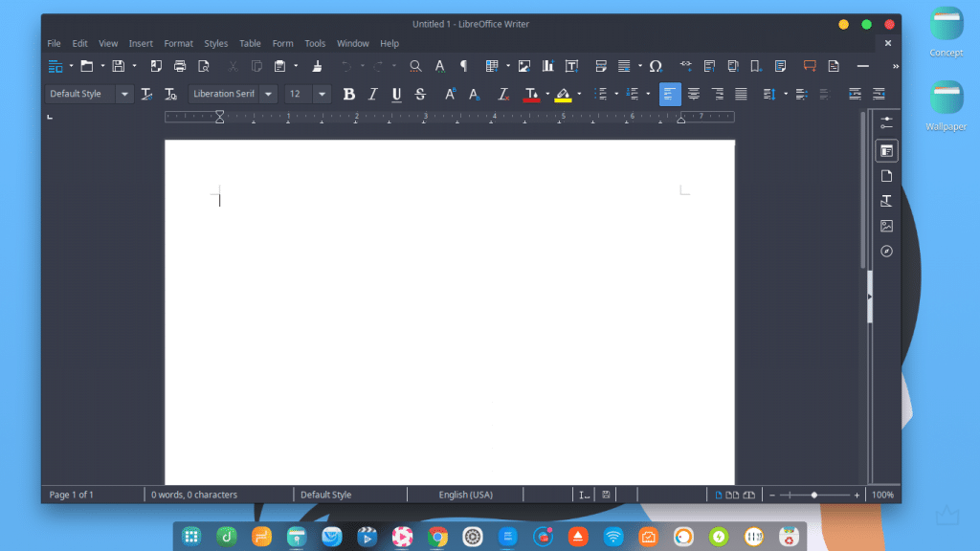Insert a text box

pos(572,66)
